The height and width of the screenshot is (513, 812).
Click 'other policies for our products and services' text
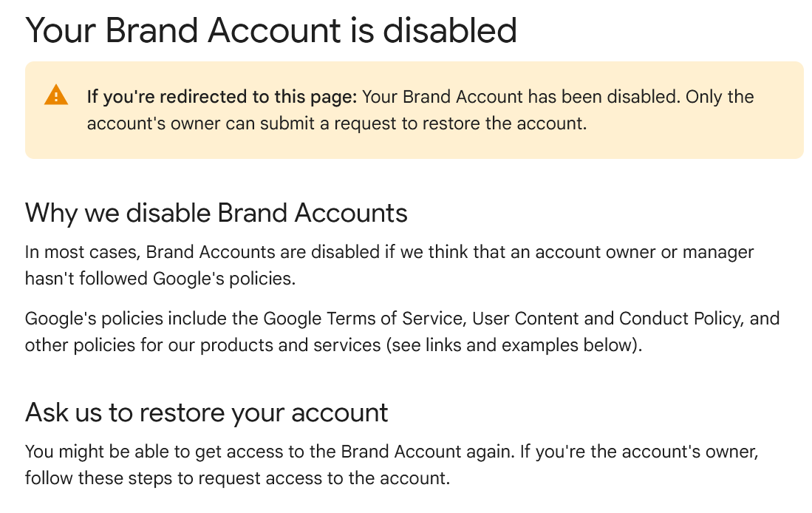202,345
